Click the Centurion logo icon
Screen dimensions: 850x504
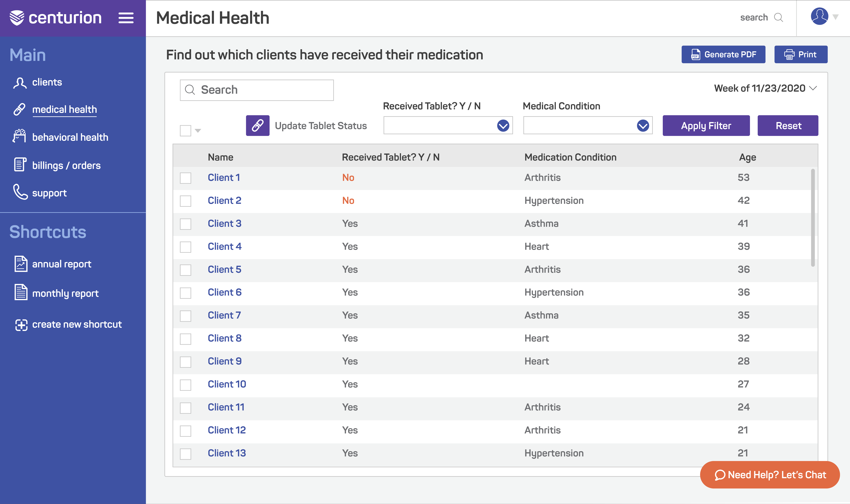pyautogui.click(x=17, y=18)
